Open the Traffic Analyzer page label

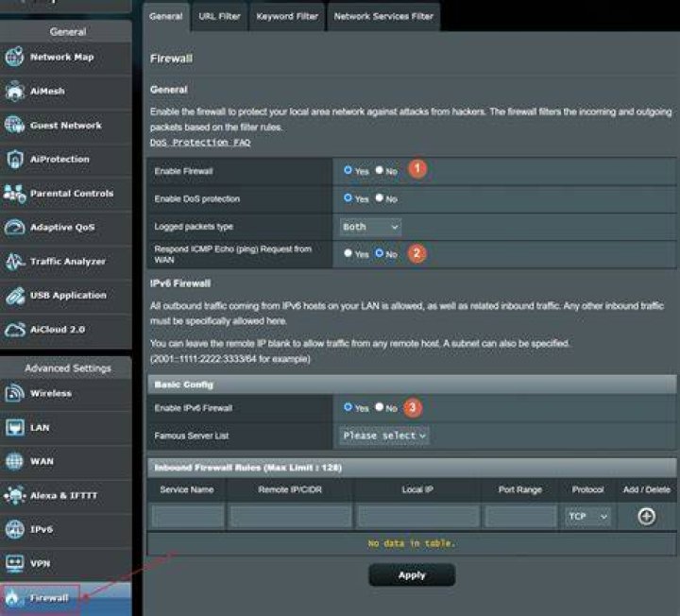point(68,262)
